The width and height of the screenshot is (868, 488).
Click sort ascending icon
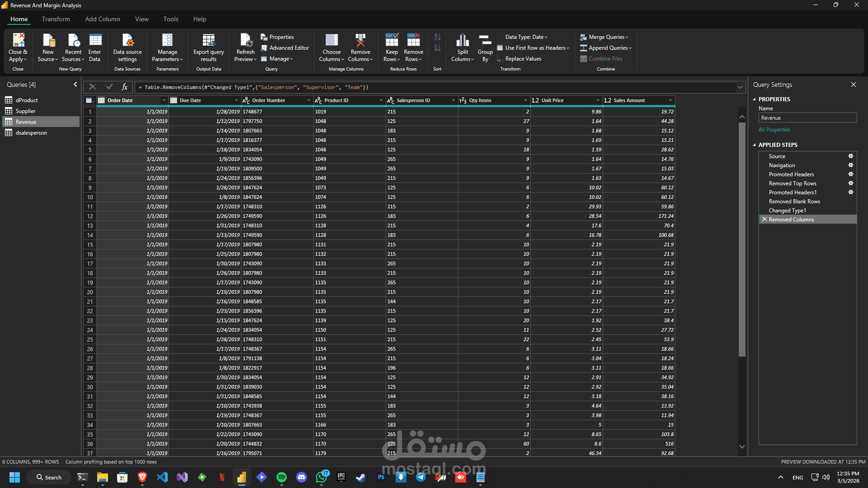click(437, 37)
